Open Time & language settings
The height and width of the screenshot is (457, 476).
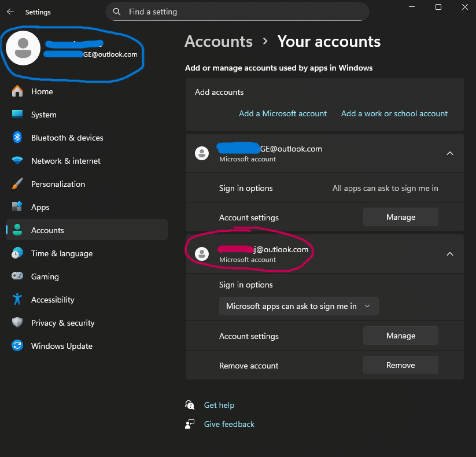coord(87,253)
